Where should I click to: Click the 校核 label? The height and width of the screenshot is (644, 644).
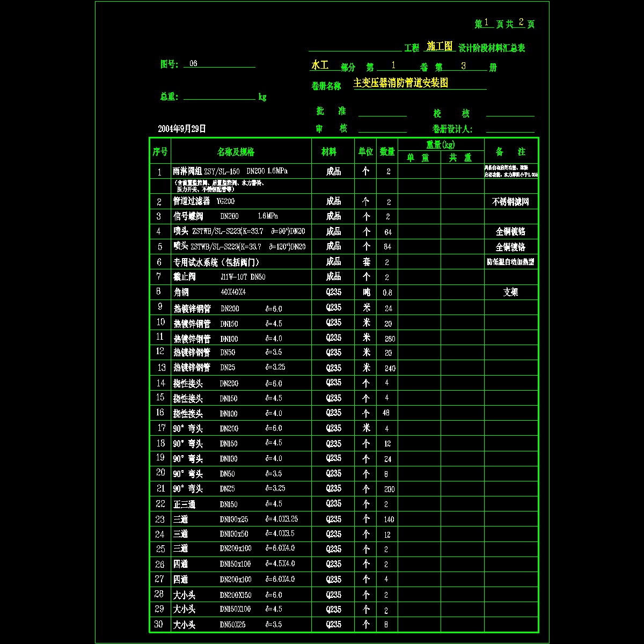click(x=451, y=114)
